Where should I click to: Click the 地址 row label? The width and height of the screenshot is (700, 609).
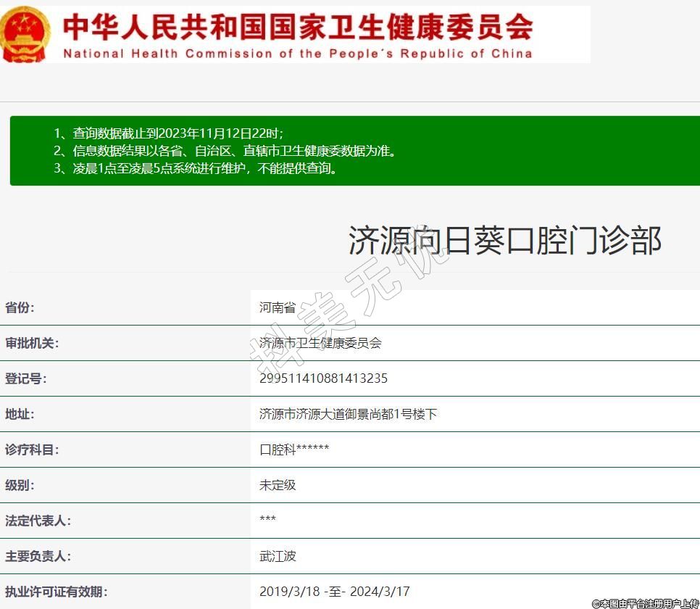(x=20, y=414)
